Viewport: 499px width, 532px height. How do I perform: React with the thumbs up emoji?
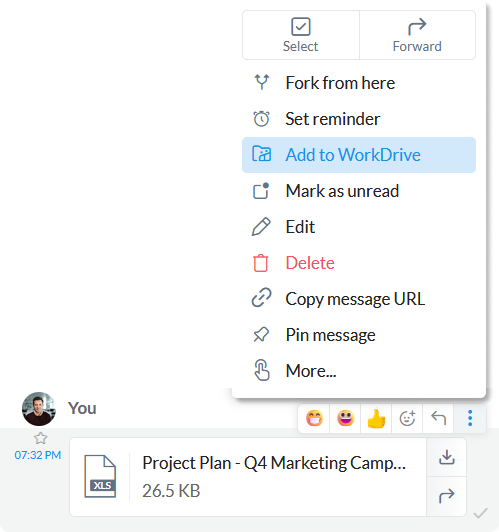[376, 418]
